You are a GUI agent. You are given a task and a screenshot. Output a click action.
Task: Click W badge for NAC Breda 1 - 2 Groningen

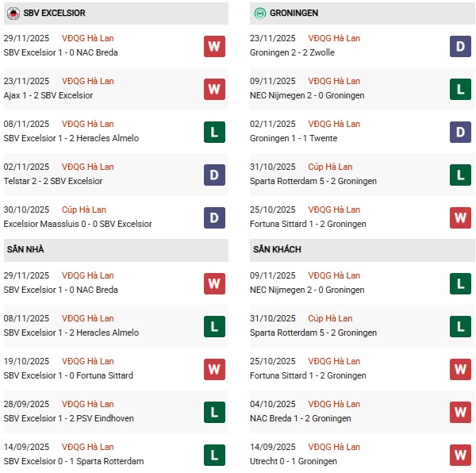point(460,412)
